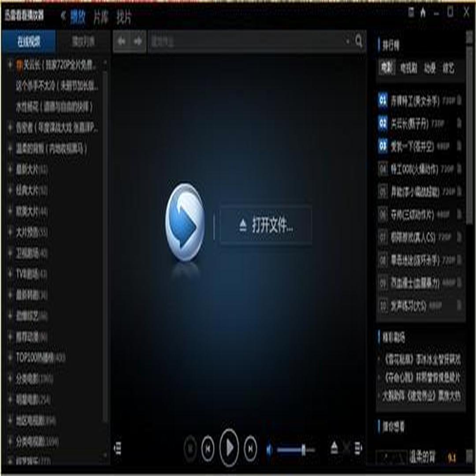Go back with the left arrow
This screenshot has width=476, height=476.
point(122,41)
